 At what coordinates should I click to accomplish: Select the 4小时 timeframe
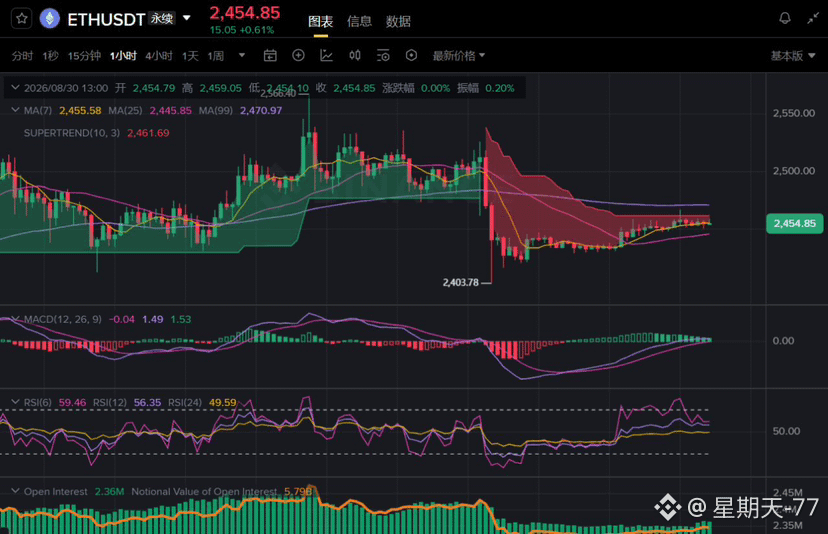pyautogui.click(x=159, y=56)
